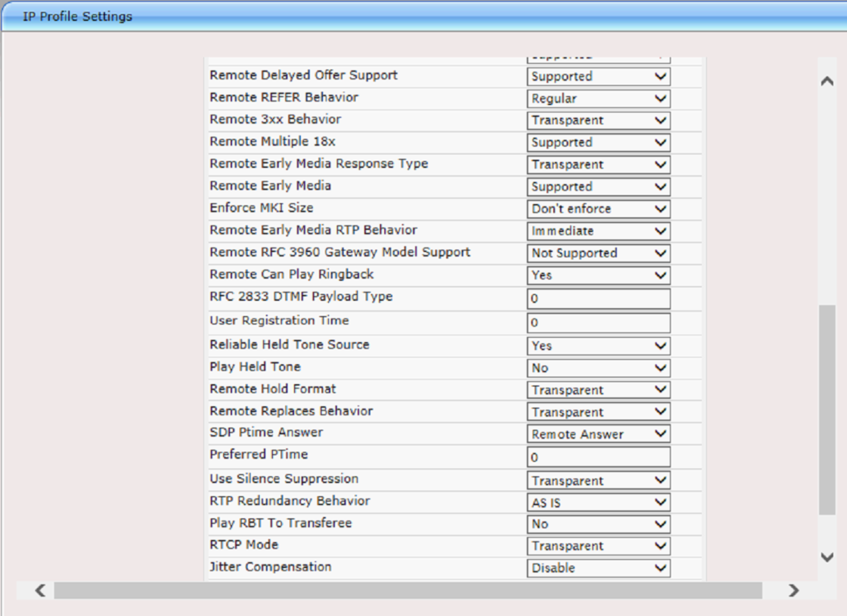
Task: Click the IP Profile Settings title bar
Action: tap(76, 16)
